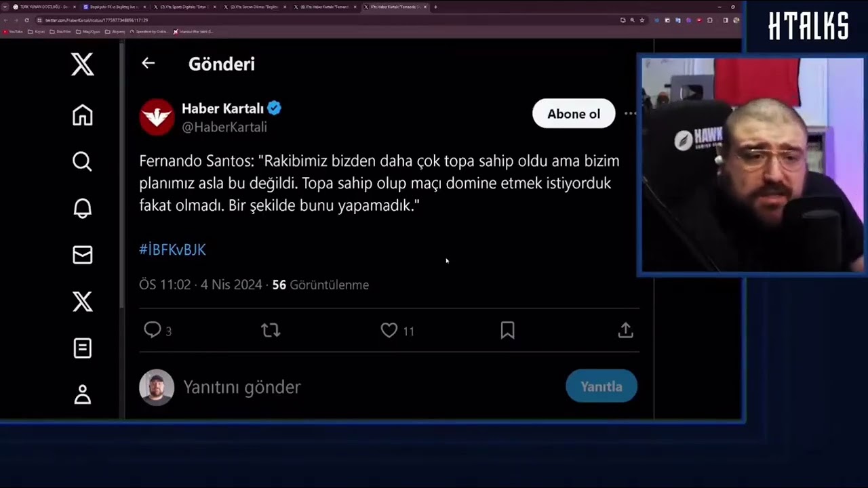This screenshot has height=488, width=868.
Task: Like the tweet with the heart icon
Action: point(389,330)
